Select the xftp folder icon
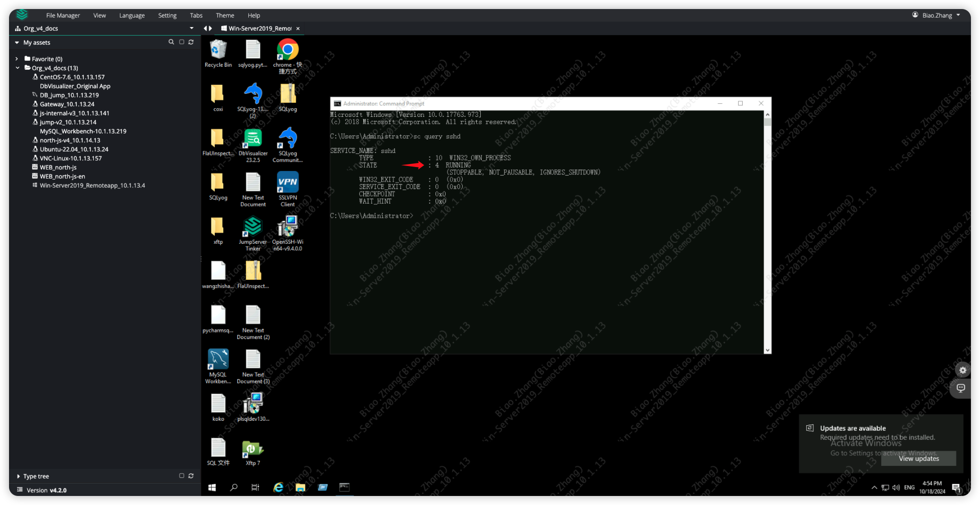Viewport: 980px width, 505px height. click(218, 231)
